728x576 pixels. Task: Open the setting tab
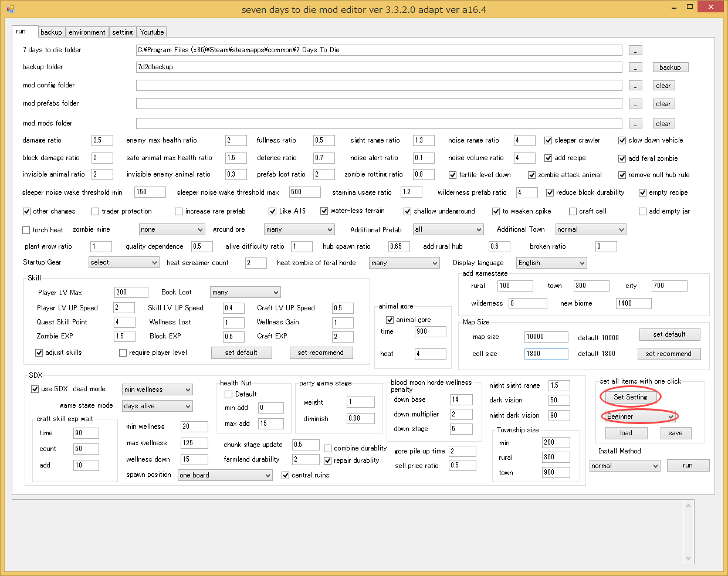123,32
